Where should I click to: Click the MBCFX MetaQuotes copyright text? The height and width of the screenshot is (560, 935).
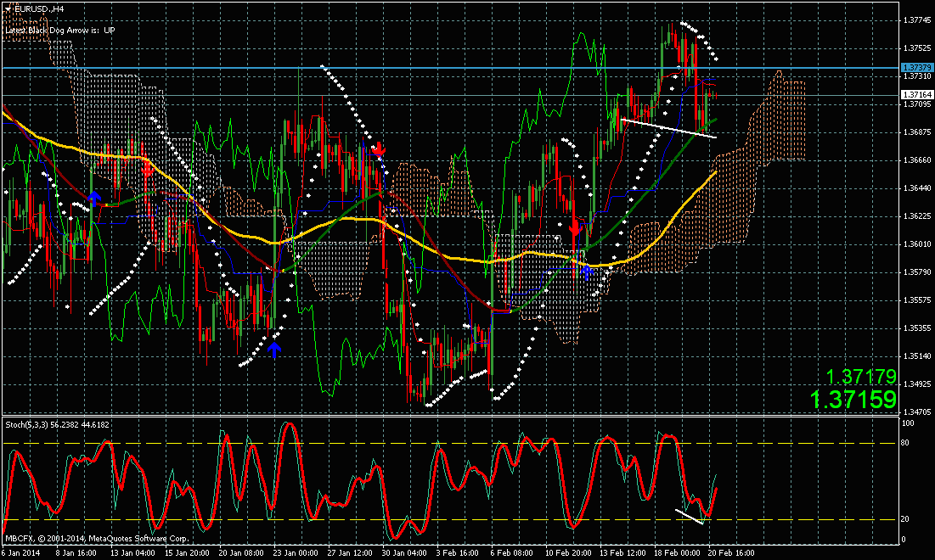(x=97, y=539)
